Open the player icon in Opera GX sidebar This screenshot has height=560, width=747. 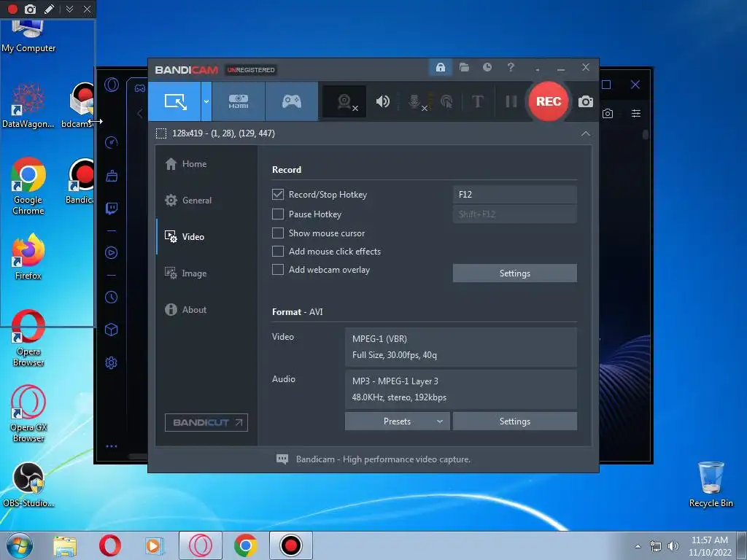coord(112,253)
